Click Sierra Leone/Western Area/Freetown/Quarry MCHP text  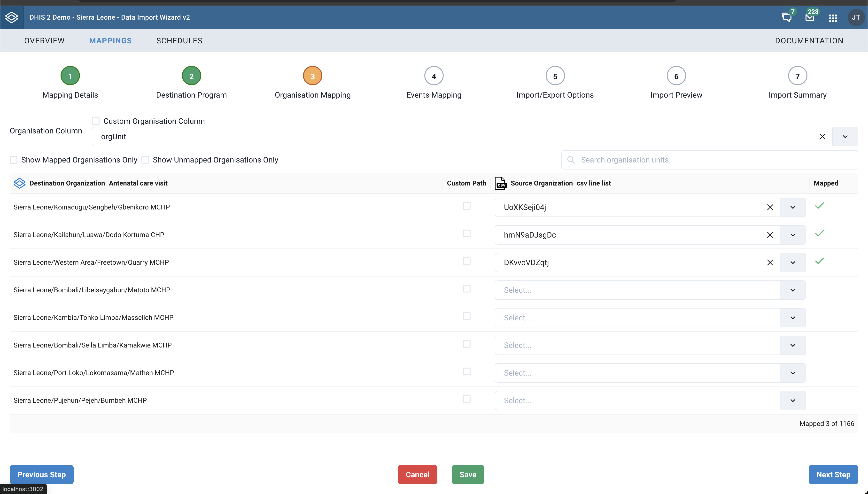click(x=91, y=262)
